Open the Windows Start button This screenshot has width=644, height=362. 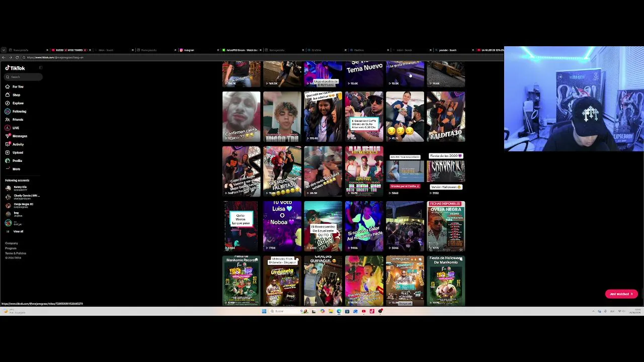(x=264, y=311)
